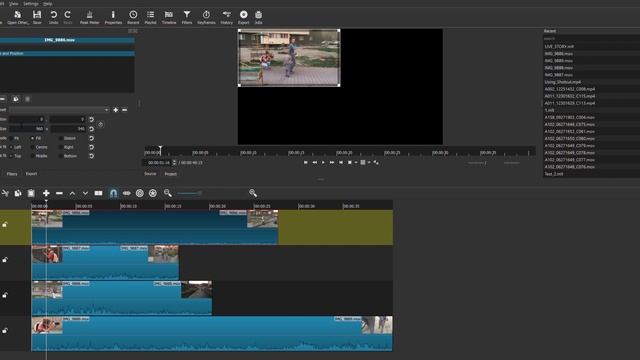Toggle lock on the second timeline track
640x360 pixels.
(5, 260)
